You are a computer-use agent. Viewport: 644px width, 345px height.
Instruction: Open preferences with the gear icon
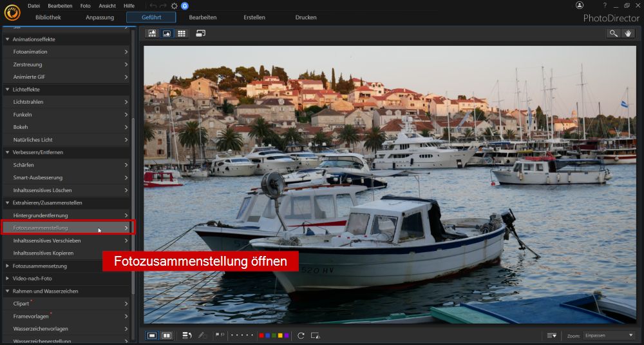click(x=174, y=5)
